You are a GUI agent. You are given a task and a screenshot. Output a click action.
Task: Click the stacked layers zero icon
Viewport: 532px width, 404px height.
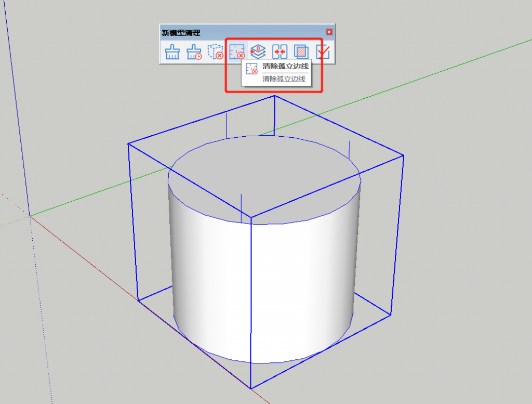pos(258,51)
